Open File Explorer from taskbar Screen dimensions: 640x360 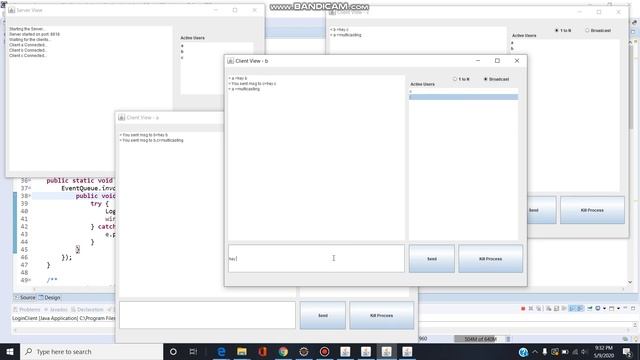242,351
